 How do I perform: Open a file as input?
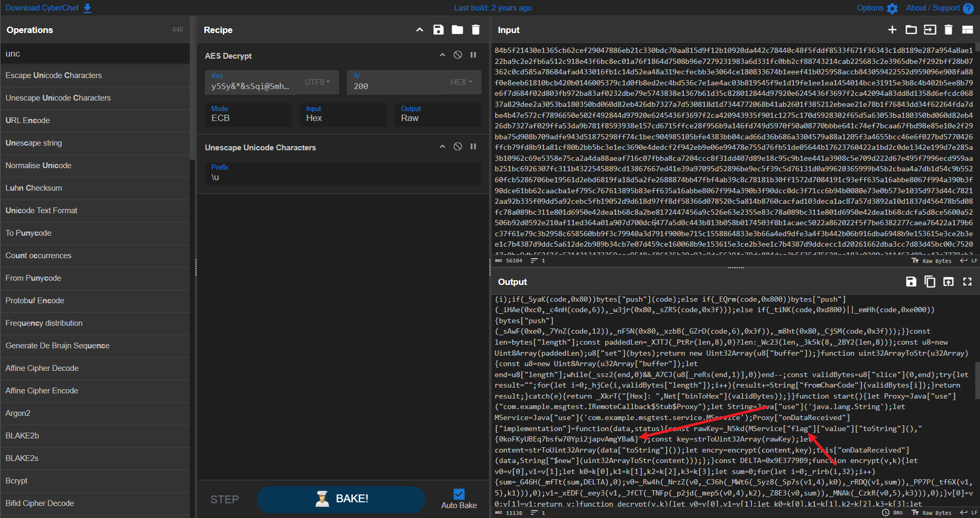(911, 30)
